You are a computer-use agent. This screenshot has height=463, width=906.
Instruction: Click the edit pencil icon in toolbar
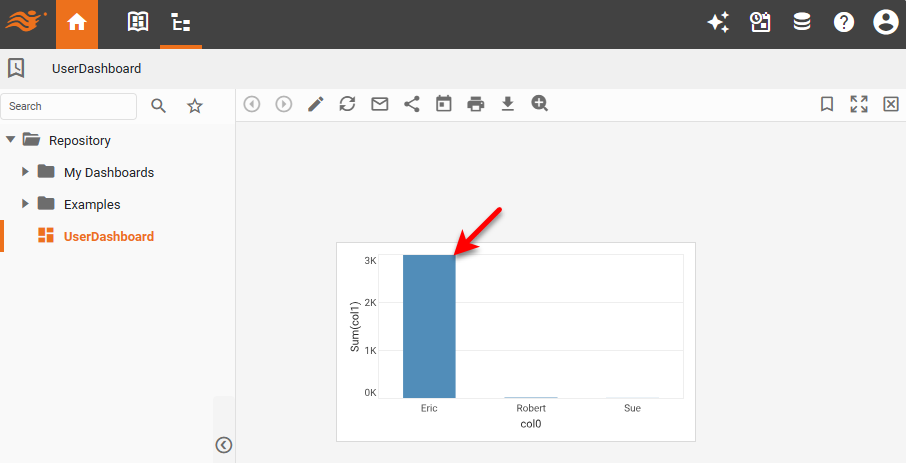tap(316, 104)
